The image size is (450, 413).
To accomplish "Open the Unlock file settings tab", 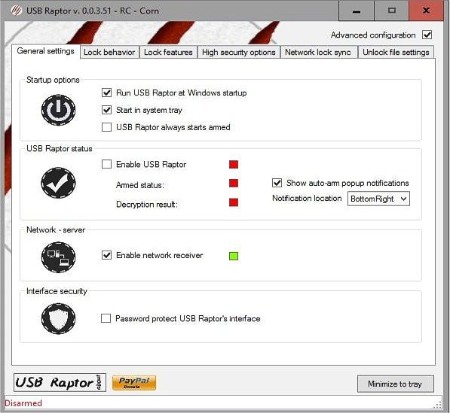I will [396, 52].
